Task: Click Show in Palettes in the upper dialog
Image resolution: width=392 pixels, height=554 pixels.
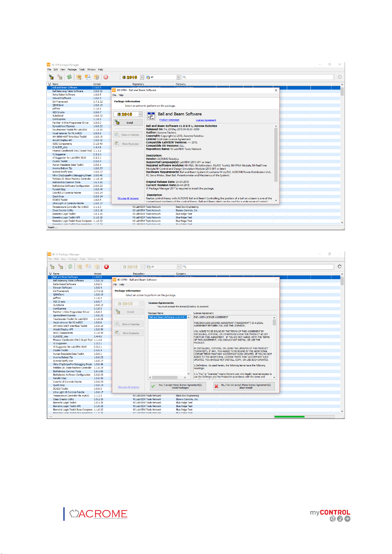Action: [128, 135]
